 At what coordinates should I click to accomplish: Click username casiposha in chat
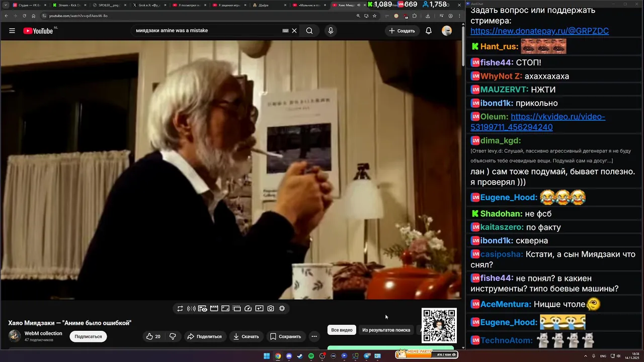click(x=501, y=254)
